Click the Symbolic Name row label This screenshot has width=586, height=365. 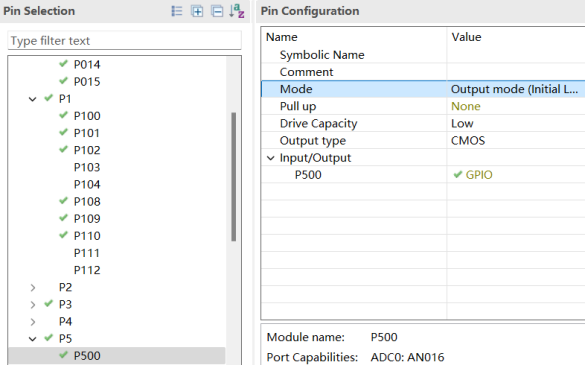pyautogui.click(x=322, y=55)
